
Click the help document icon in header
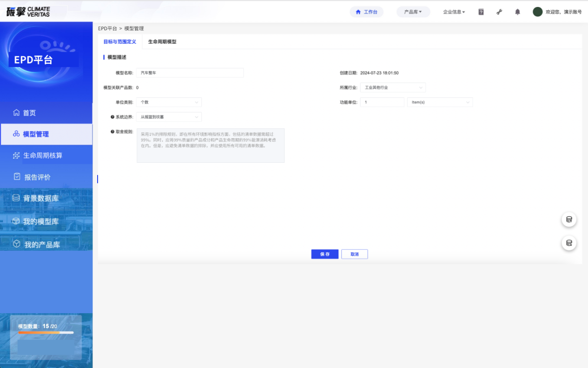[x=481, y=12]
